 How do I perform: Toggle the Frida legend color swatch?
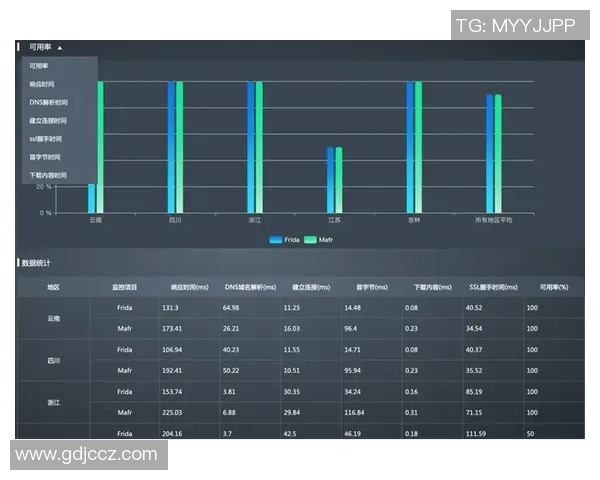coord(277,240)
